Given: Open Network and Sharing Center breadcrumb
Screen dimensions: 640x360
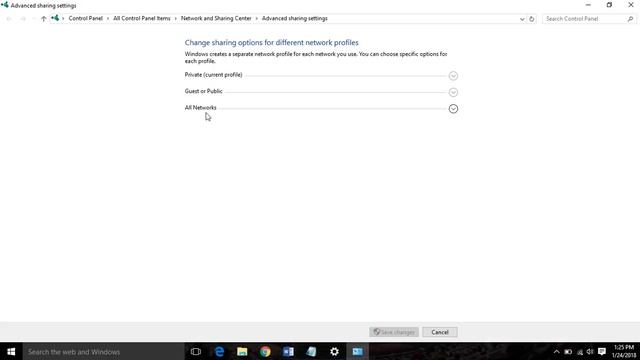Looking at the screenshot, I should coord(216,18).
